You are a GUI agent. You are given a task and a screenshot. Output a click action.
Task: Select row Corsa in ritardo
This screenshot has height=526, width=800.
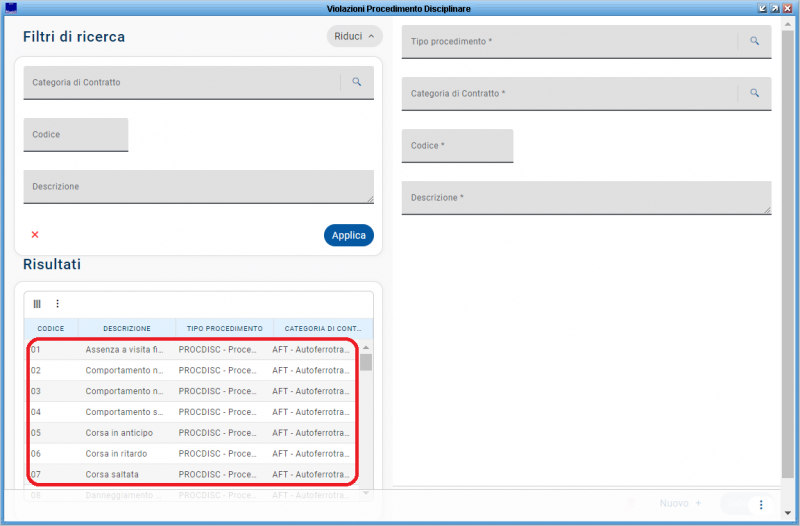click(x=192, y=454)
